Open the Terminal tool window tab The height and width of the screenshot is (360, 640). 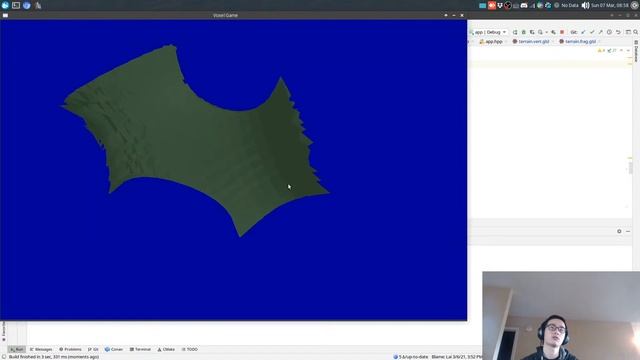click(x=140, y=349)
